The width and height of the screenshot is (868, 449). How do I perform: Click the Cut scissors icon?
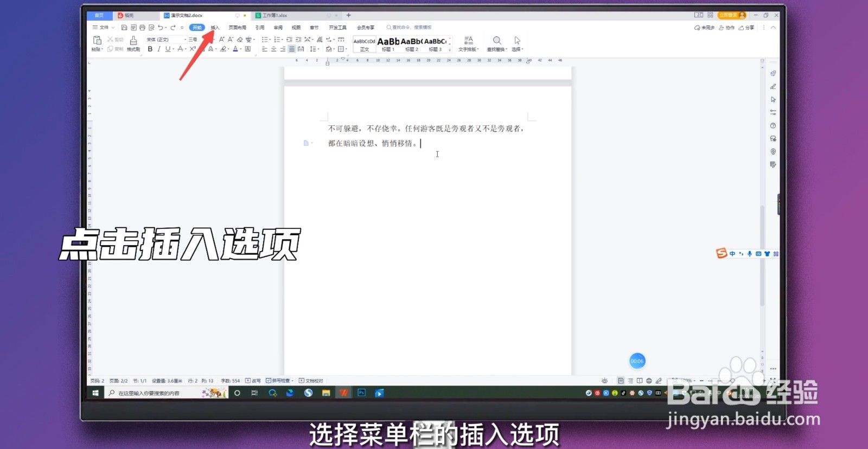[x=110, y=39]
